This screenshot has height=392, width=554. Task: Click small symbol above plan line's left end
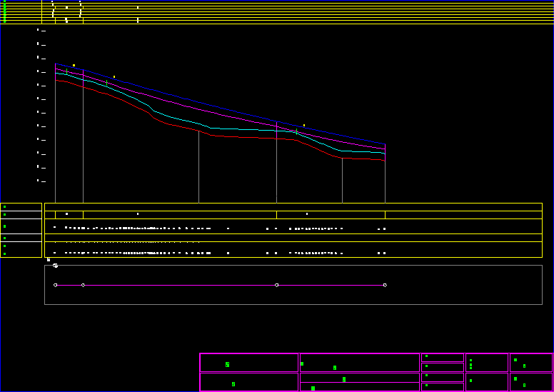[x=55, y=265]
